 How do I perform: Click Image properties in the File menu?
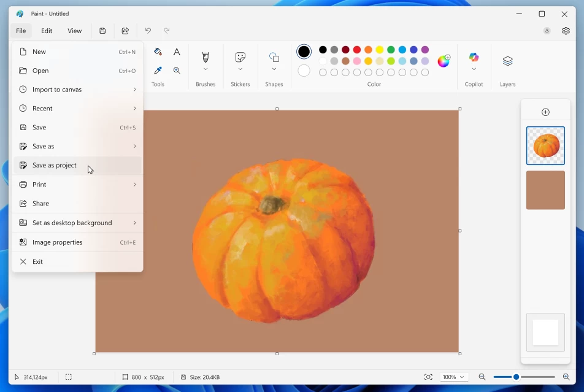pos(58,242)
